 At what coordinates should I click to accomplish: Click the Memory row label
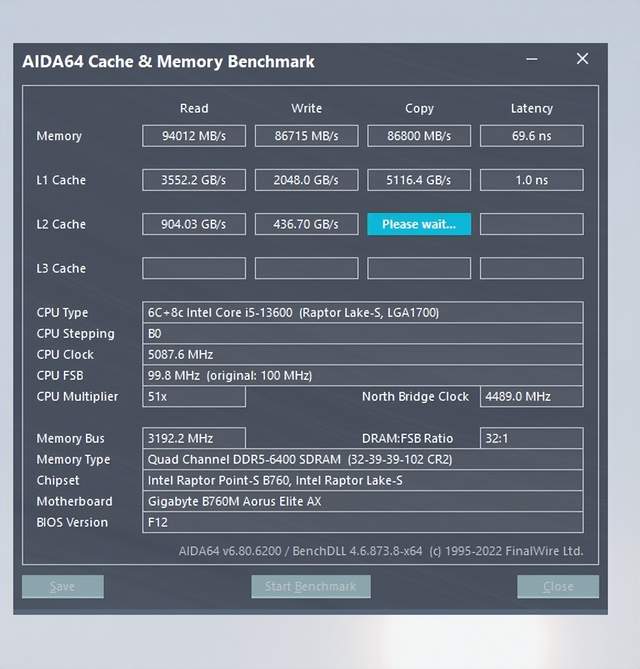click(x=59, y=136)
